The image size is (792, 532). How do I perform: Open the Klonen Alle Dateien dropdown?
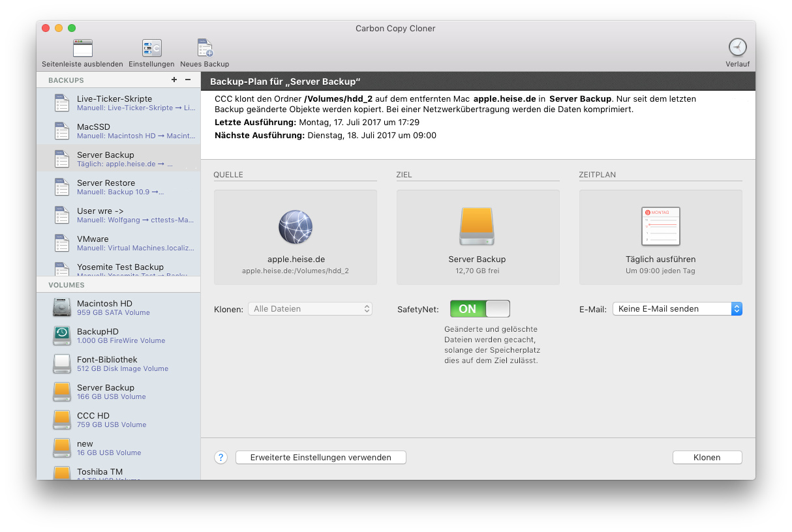tap(310, 309)
